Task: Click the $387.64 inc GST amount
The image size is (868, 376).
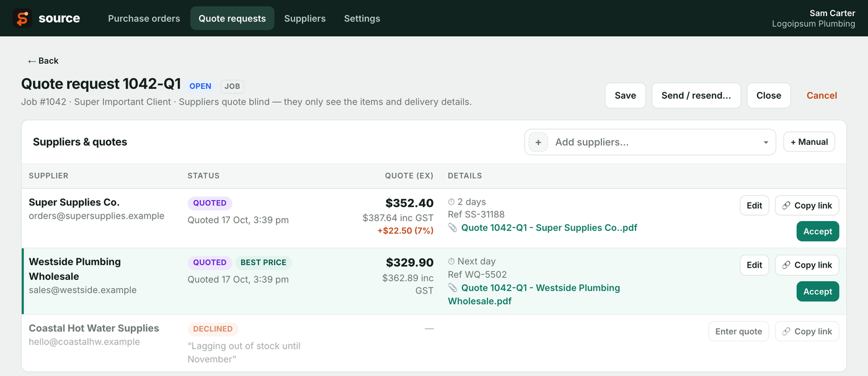Action: pos(398,218)
